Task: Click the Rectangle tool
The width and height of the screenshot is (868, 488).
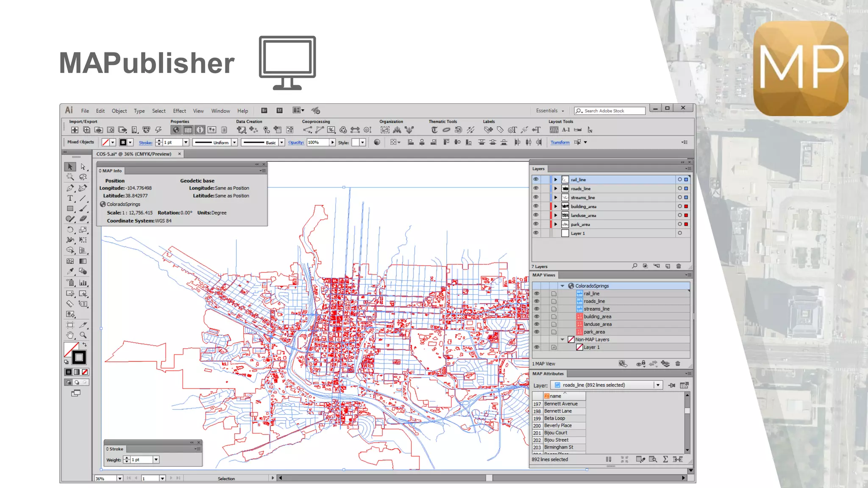Action: (70, 208)
